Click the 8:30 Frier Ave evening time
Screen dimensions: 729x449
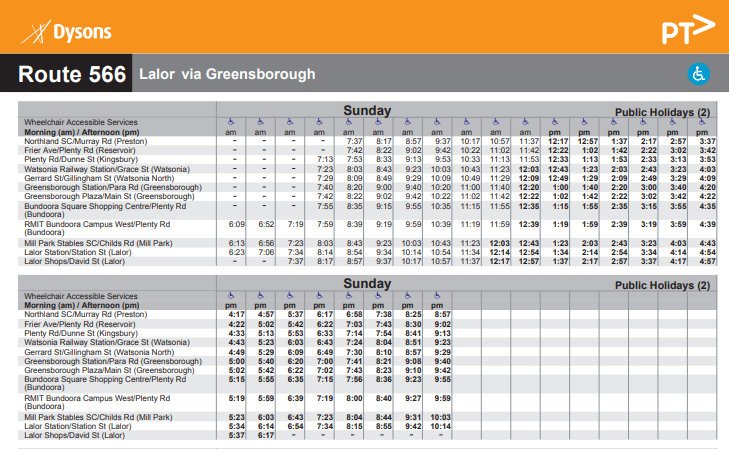(413, 324)
